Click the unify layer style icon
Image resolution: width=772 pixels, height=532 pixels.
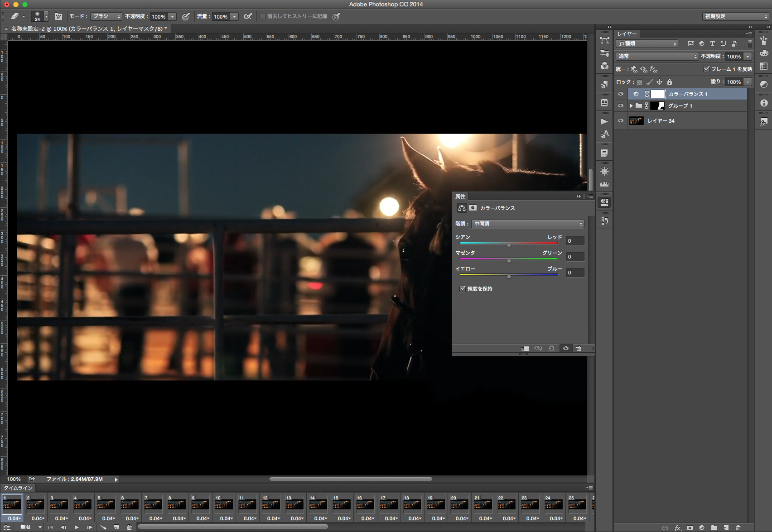654,69
